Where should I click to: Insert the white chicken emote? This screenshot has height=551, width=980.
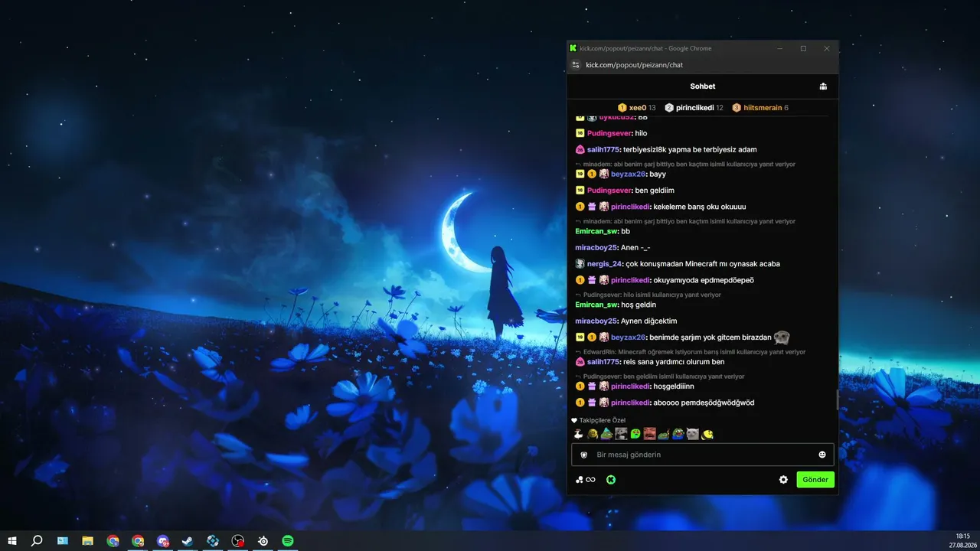pos(578,434)
